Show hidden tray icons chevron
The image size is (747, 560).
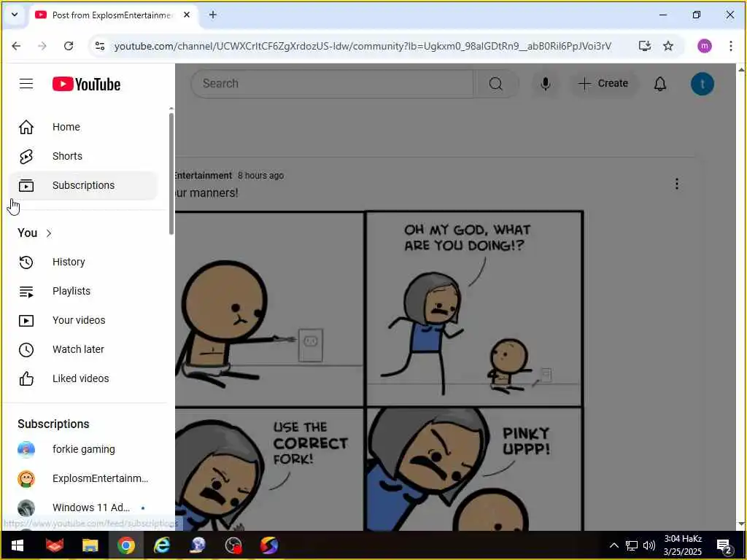tap(614, 545)
